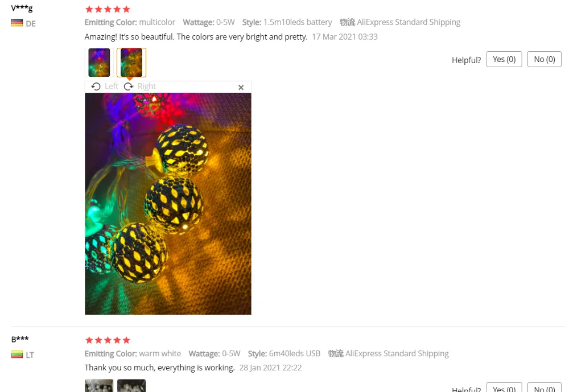
Task: Click the reviewer name B***
Action: pyautogui.click(x=19, y=339)
